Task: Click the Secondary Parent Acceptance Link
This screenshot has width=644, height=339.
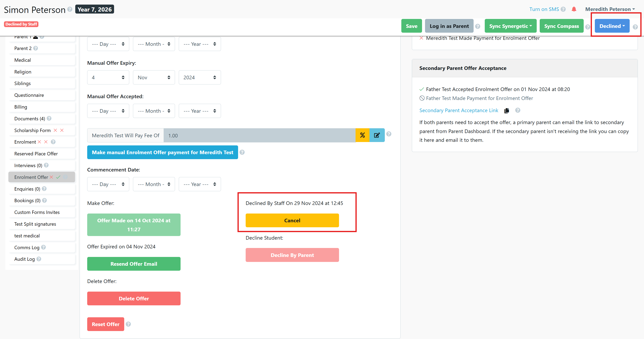Action: tap(458, 110)
